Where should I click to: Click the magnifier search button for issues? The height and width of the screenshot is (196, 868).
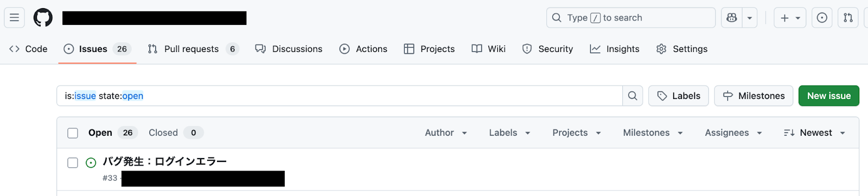633,96
